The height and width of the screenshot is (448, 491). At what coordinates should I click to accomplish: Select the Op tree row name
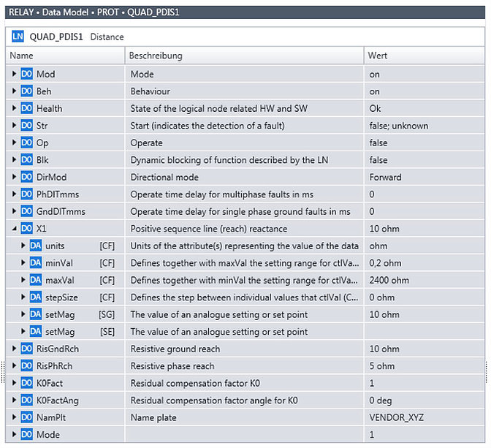pyautogui.click(x=42, y=143)
